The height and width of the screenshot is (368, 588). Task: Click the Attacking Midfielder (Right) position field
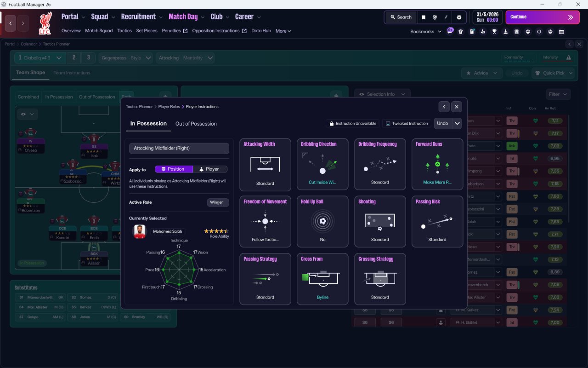tap(179, 148)
